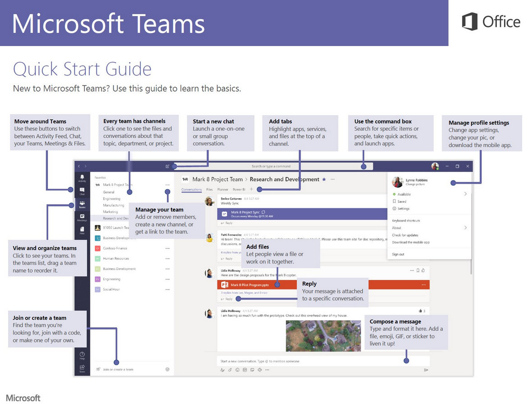
Task: Open Keyboard shortcuts from profile menu
Action: (x=406, y=221)
